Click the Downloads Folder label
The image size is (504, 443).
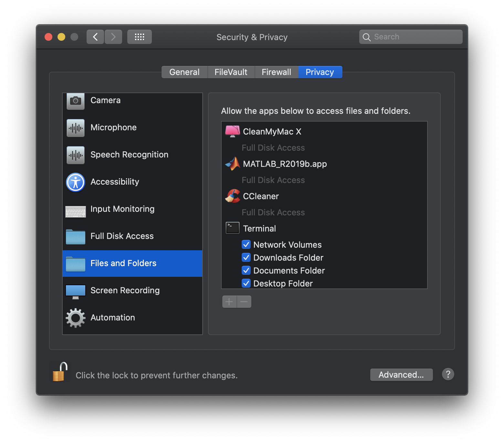(x=289, y=258)
